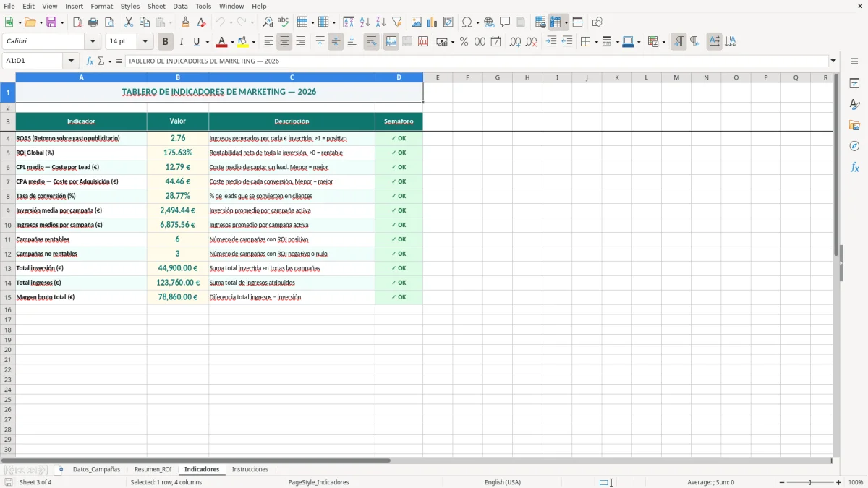Sort descending Z to A
The width and height of the screenshot is (868, 488).
(x=381, y=22)
